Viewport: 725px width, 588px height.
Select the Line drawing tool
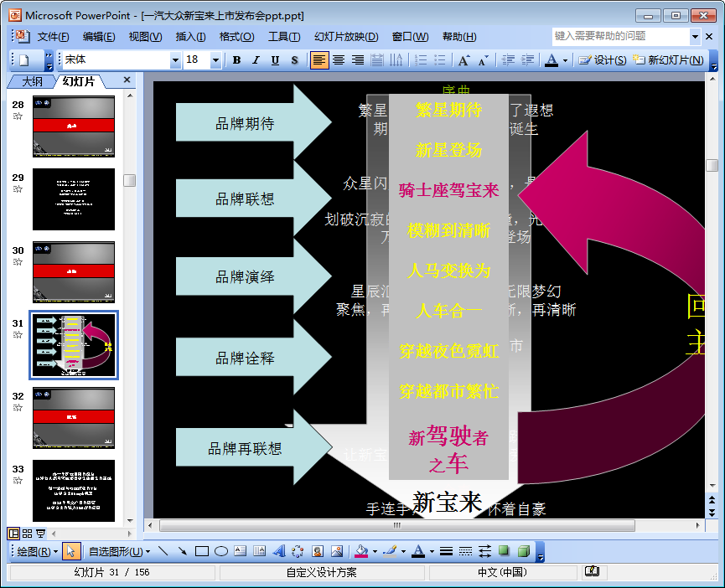click(x=163, y=551)
